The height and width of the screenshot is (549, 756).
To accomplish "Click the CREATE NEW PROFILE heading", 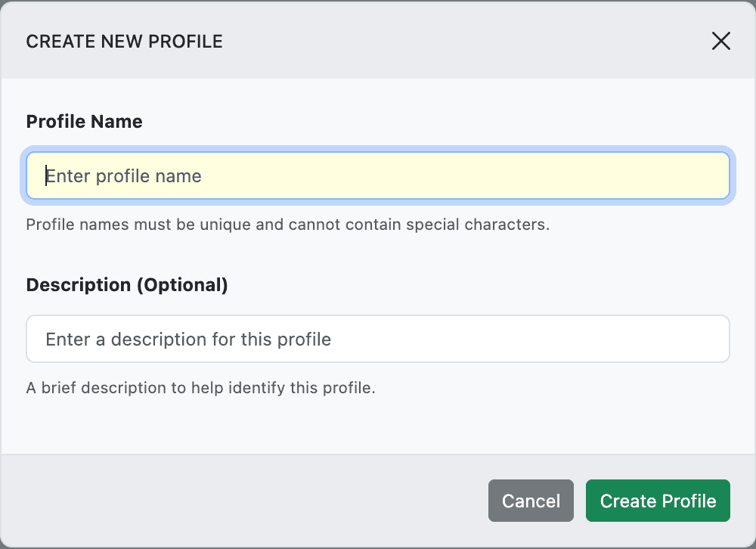I will (x=124, y=42).
